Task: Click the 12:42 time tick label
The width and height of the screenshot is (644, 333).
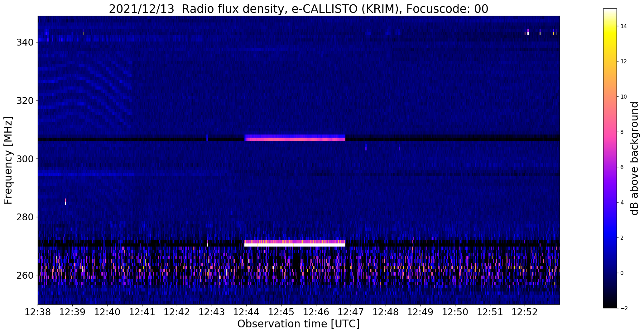Action: click(177, 312)
